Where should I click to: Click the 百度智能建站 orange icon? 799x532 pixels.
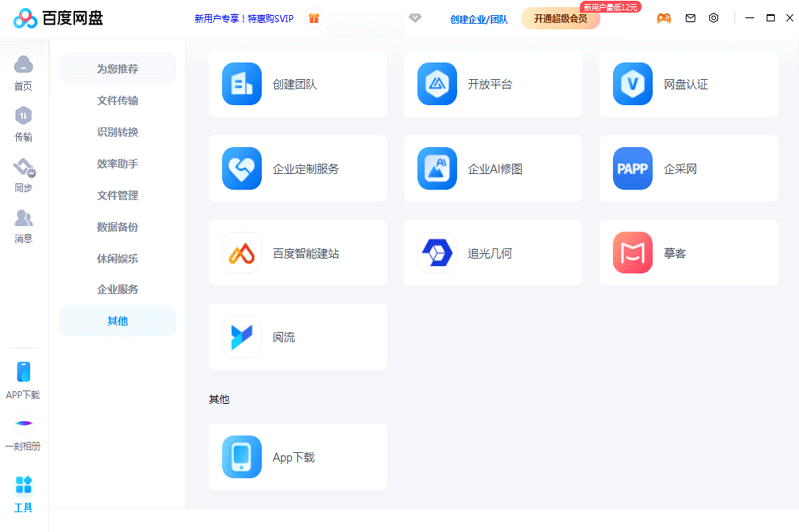[x=242, y=253]
